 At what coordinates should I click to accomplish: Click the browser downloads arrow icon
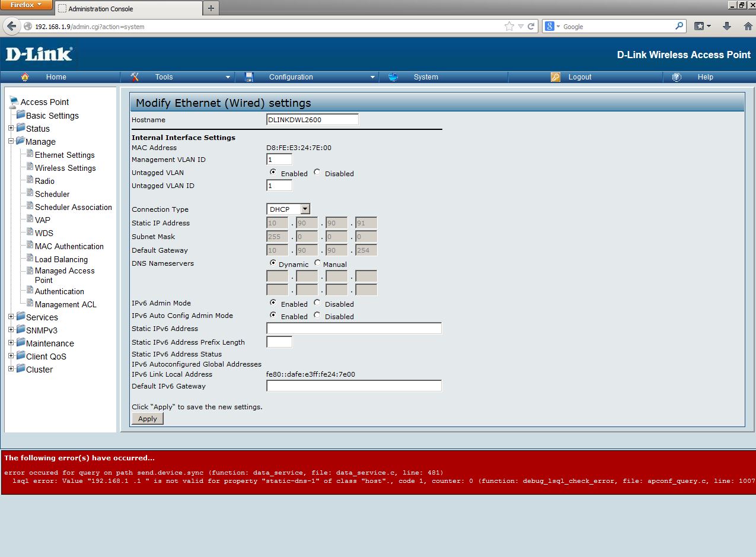click(x=726, y=26)
